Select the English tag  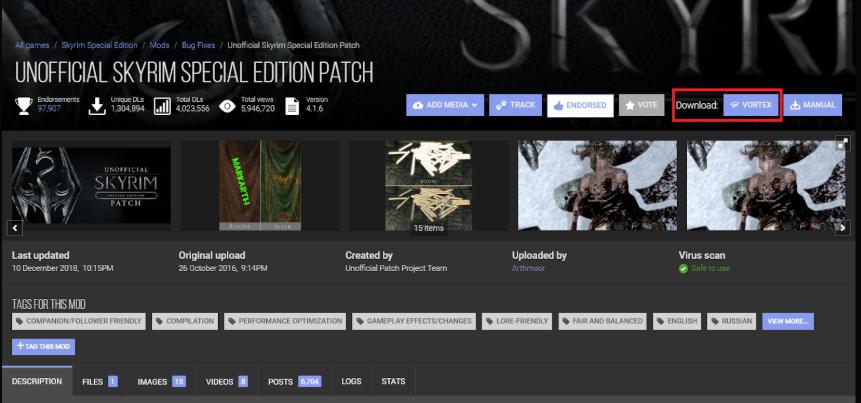pos(677,321)
